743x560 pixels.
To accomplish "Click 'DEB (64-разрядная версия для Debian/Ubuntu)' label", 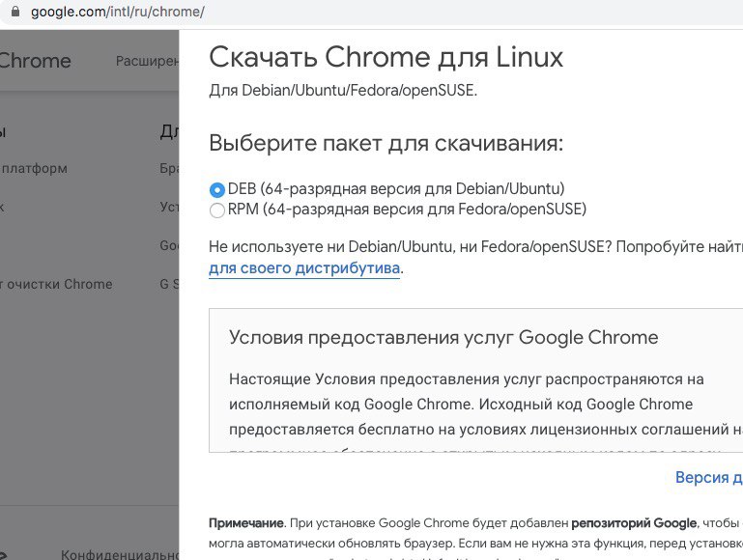I will [396, 189].
